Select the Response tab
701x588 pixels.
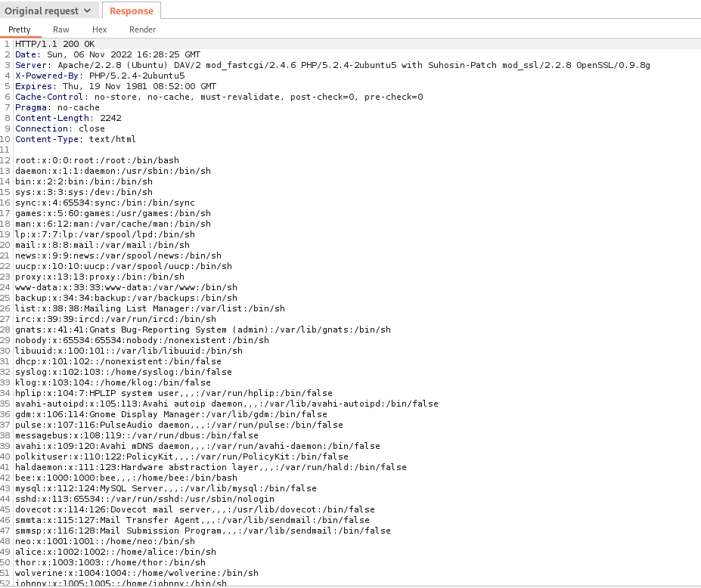coord(132,11)
